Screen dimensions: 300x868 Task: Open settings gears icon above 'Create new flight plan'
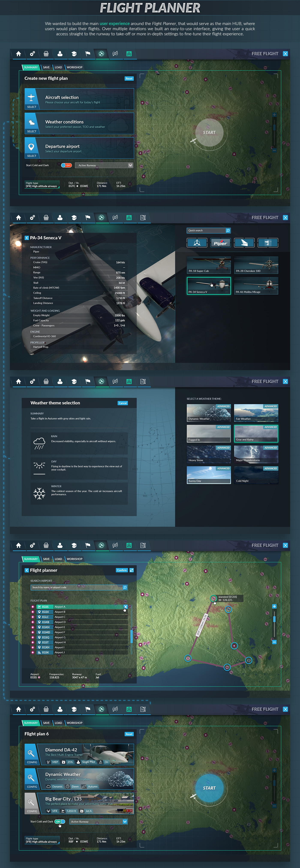pos(32,54)
